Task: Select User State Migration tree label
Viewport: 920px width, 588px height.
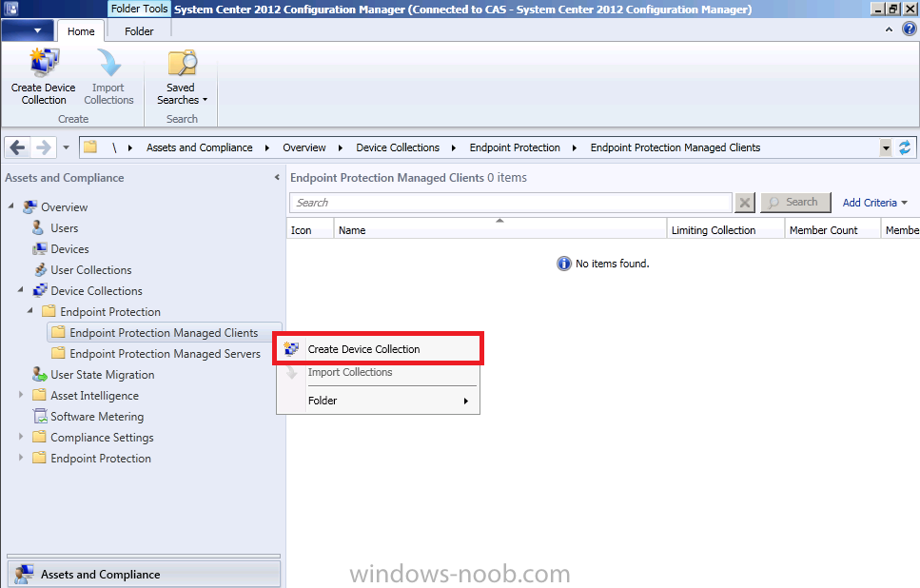Action: click(x=103, y=374)
